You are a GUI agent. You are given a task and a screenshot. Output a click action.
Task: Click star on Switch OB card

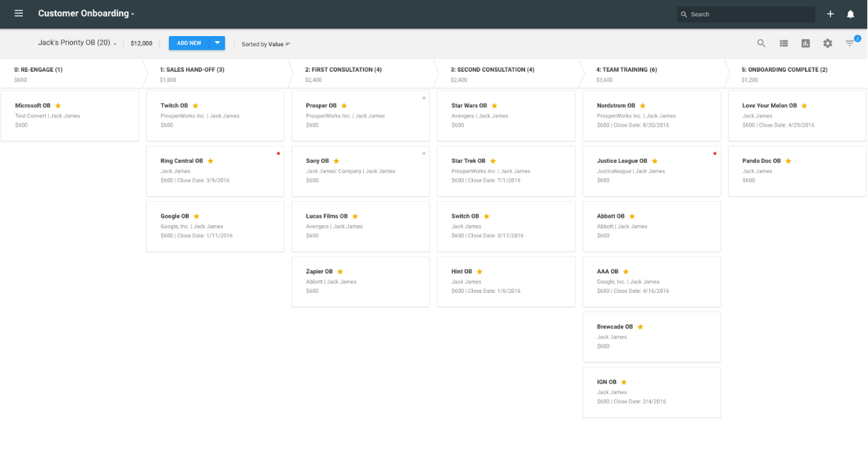[x=487, y=216]
